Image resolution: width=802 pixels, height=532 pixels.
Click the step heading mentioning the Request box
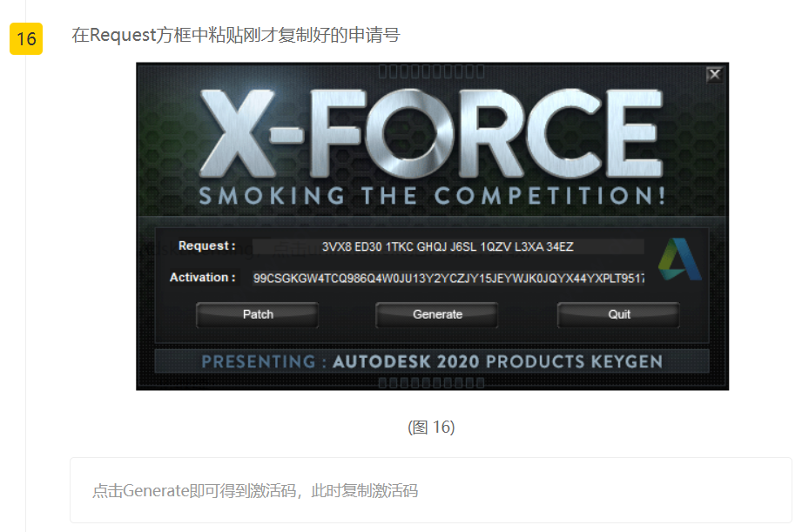coord(236,36)
